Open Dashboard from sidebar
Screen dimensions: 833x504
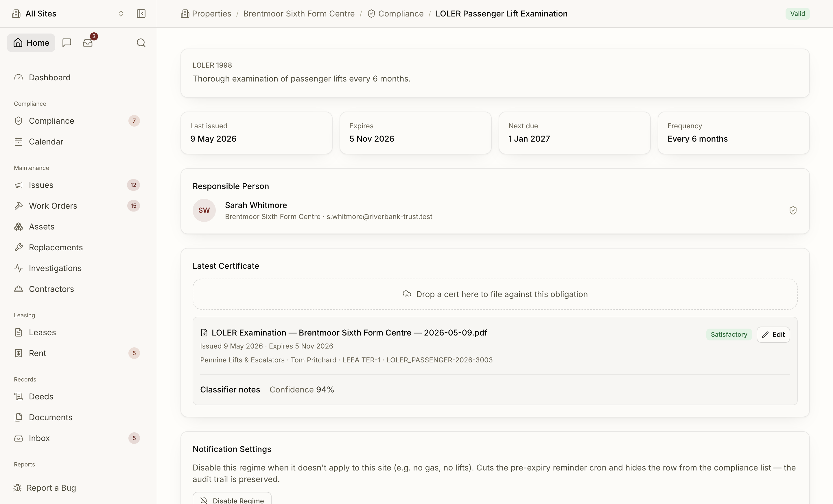click(77, 77)
